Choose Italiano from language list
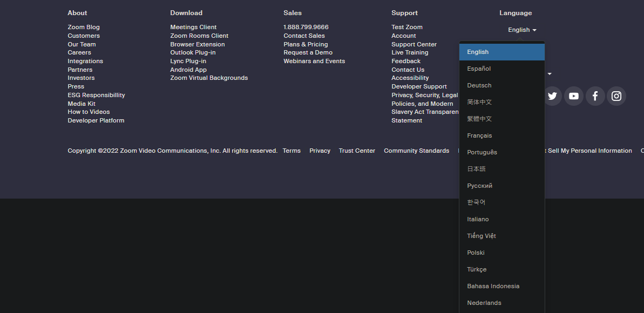Screen dimensions: 644x313 pyautogui.click(x=502, y=219)
